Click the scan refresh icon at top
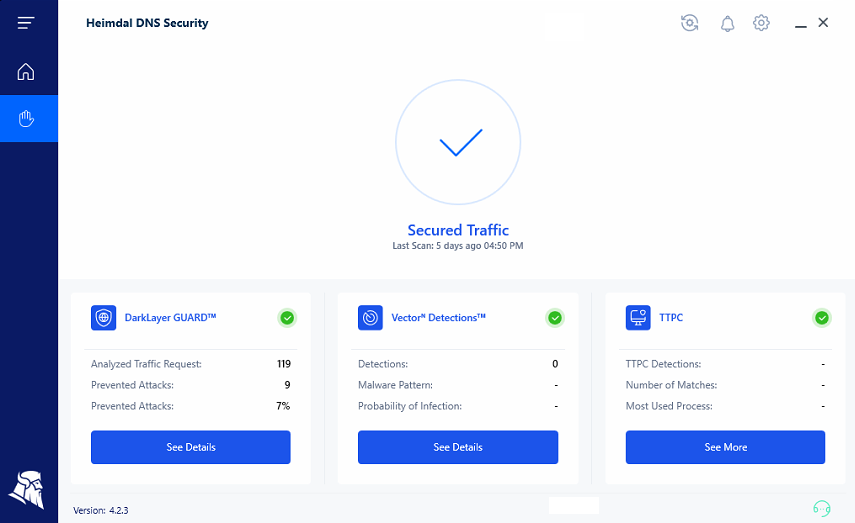The image size is (855, 523). (690, 23)
